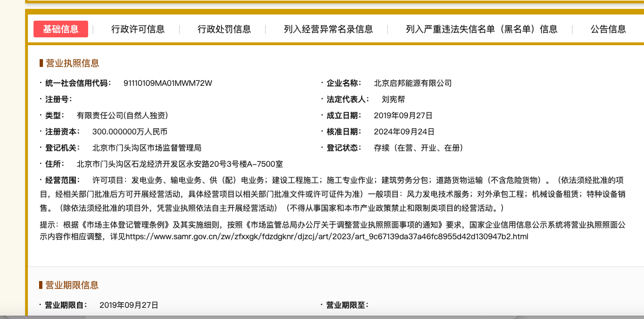Screen dimensions: 644x319
Task: Click the 企业名称 label
Action: (344, 83)
